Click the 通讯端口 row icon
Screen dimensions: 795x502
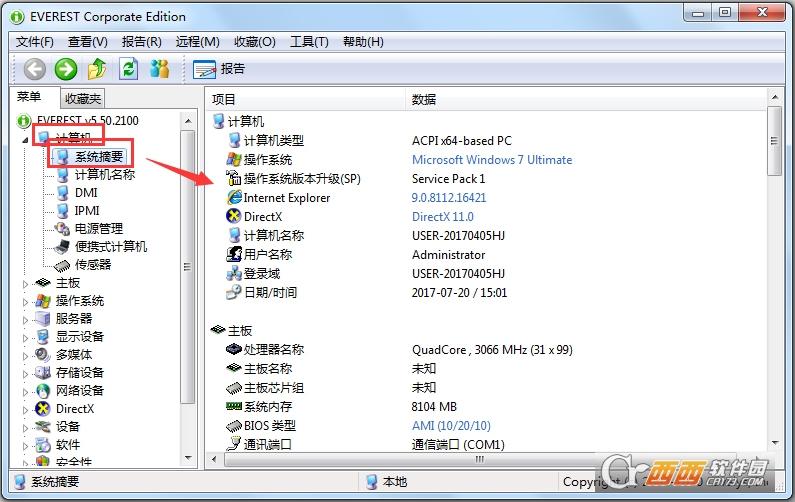click(234, 444)
